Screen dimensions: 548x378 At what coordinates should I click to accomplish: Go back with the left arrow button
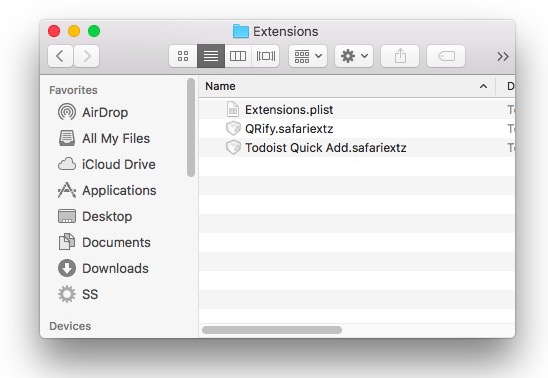(x=60, y=56)
